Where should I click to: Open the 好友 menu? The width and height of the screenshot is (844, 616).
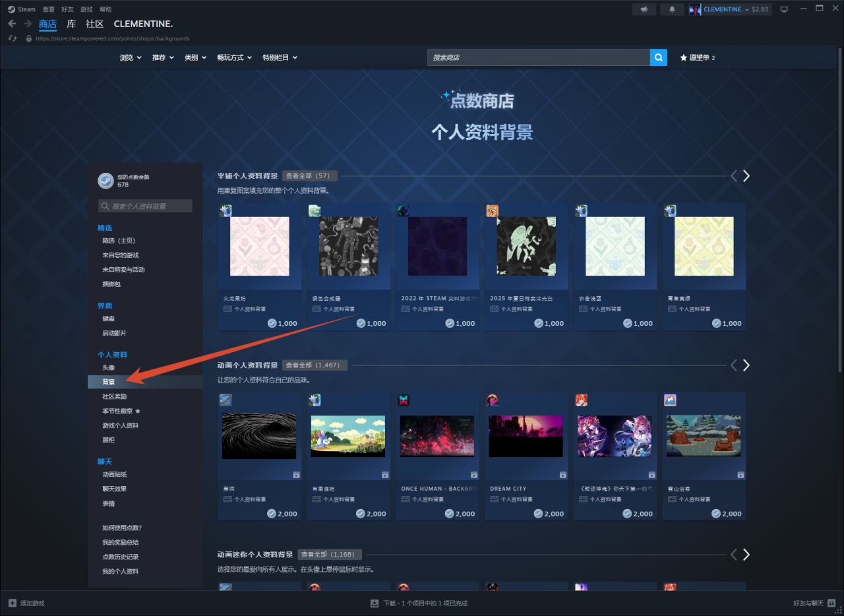click(67, 9)
